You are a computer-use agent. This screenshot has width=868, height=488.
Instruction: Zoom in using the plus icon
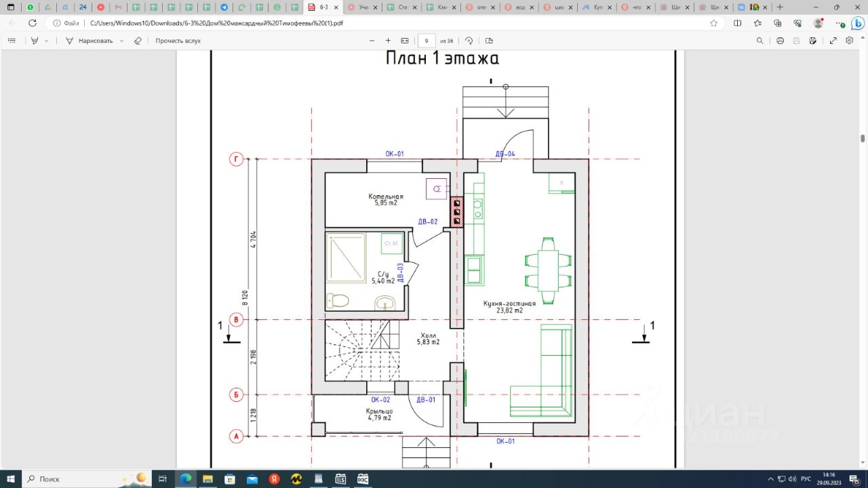[388, 41]
